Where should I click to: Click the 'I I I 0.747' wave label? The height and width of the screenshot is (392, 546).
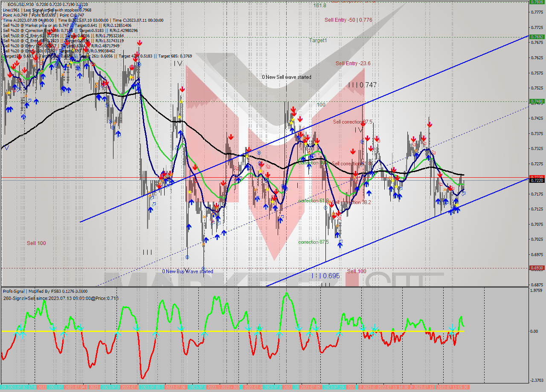click(362, 85)
